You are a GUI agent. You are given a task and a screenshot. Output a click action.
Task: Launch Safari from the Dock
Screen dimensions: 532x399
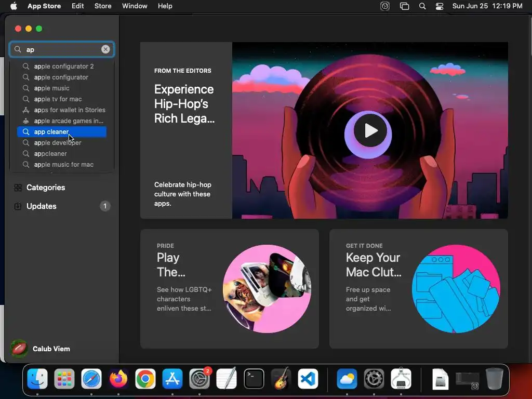pyautogui.click(x=91, y=379)
